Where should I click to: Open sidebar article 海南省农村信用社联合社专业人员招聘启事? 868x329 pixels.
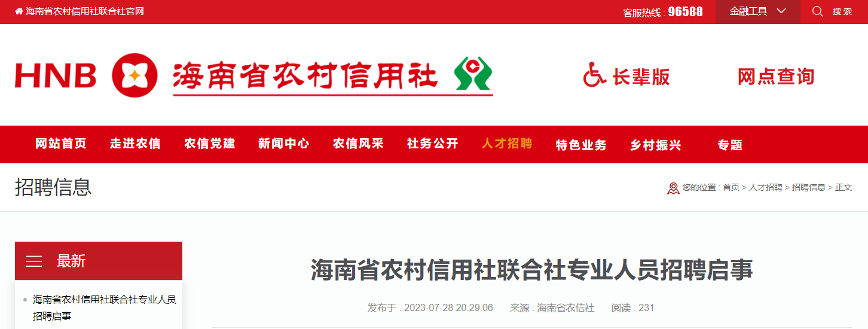point(105,307)
